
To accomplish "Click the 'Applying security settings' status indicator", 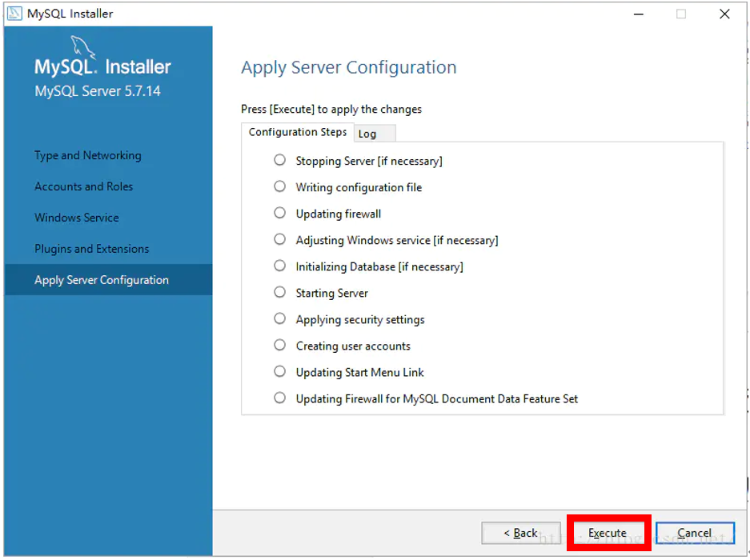I will click(279, 318).
